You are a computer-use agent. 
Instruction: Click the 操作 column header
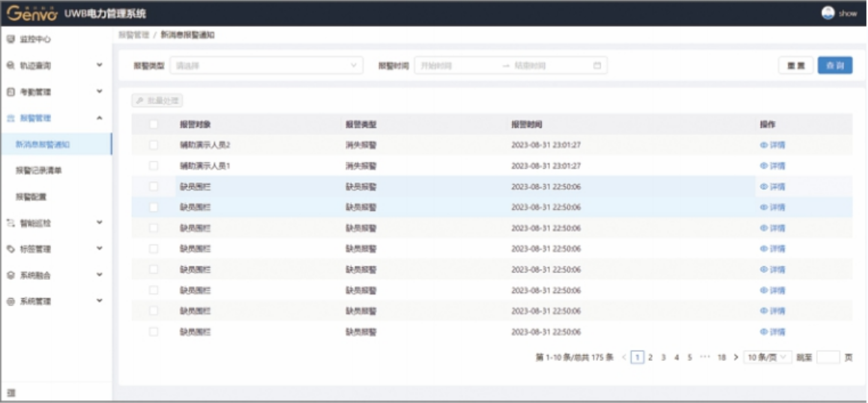(x=768, y=125)
